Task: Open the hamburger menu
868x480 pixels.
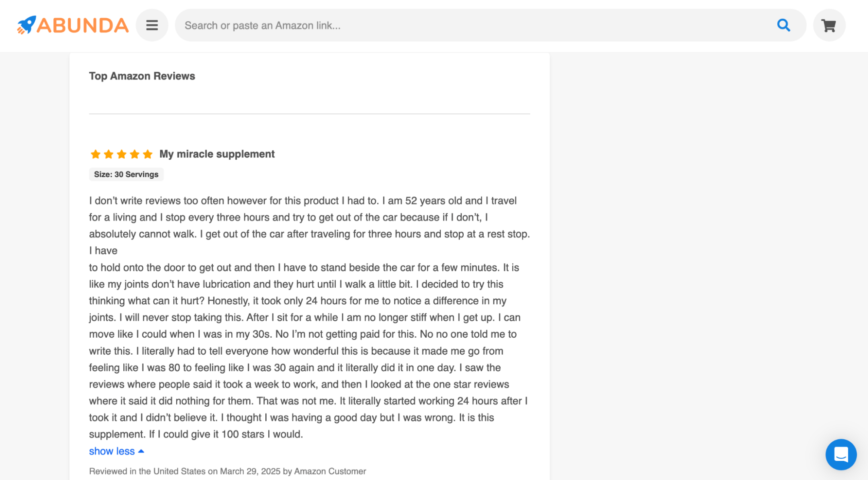Action: tap(152, 25)
